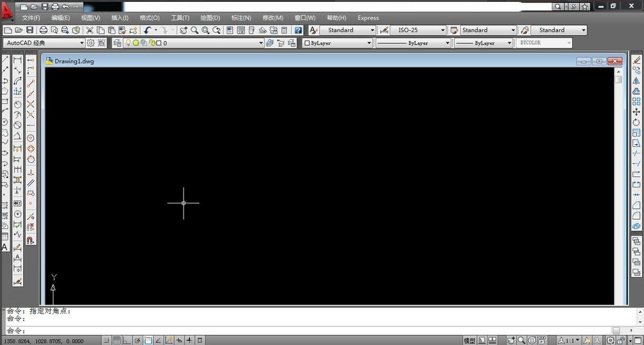Expand the AutoCAD 经典 workspace dropdown
Image resolution: width=644 pixels, height=345 pixels.
(x=82, y=43)
